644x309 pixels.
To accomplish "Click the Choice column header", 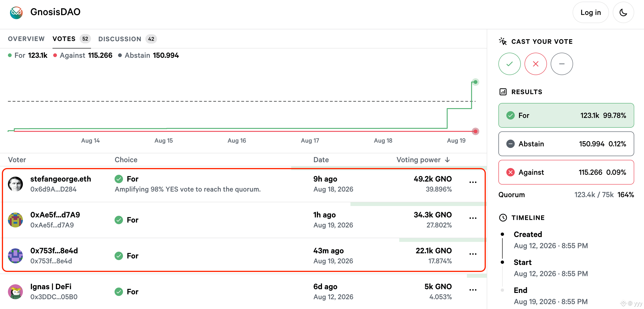I will (126, 160).
